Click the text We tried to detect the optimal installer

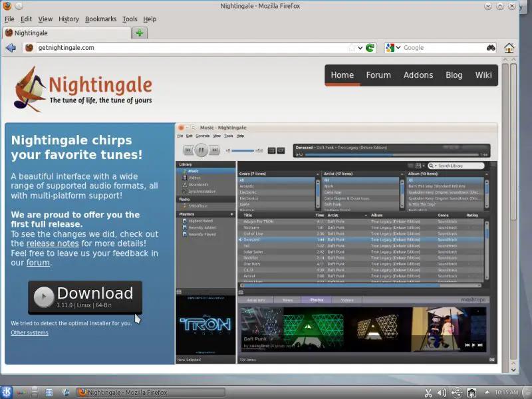71,323
